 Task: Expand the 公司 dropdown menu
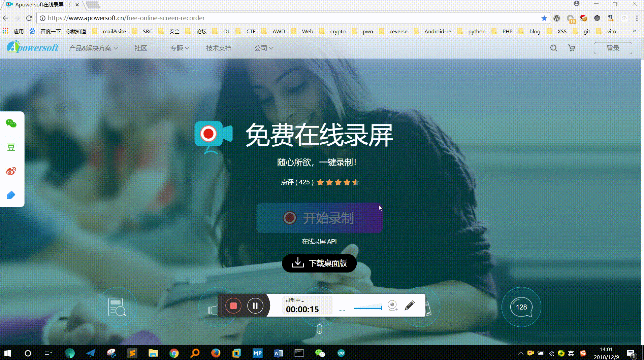tap(264, 48)
